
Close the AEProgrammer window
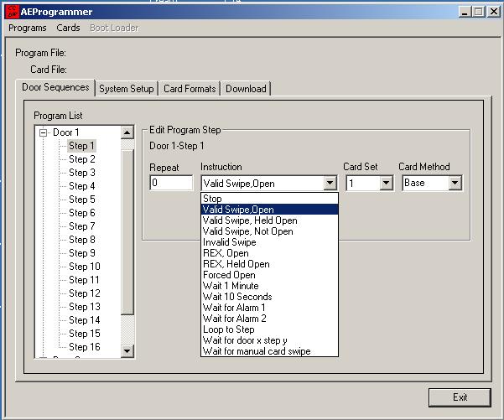click(493, 12)
